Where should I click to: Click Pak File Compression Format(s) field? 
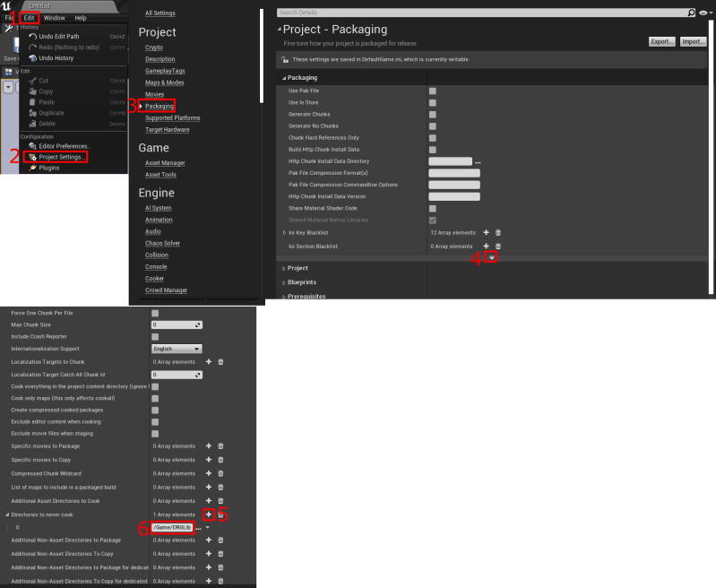pos(454,173)
